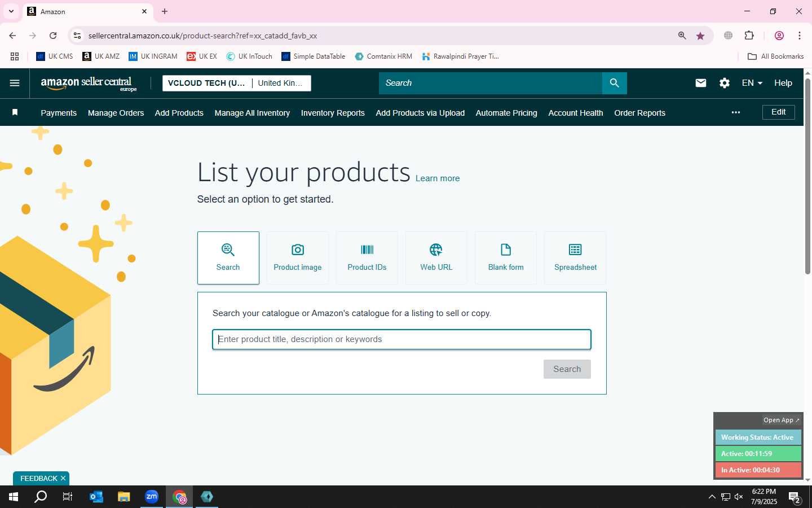Viewport: 812px width, 508px height.
Task: Close the FEEDBACK tab with X
Action: click(x=63, y=478)
